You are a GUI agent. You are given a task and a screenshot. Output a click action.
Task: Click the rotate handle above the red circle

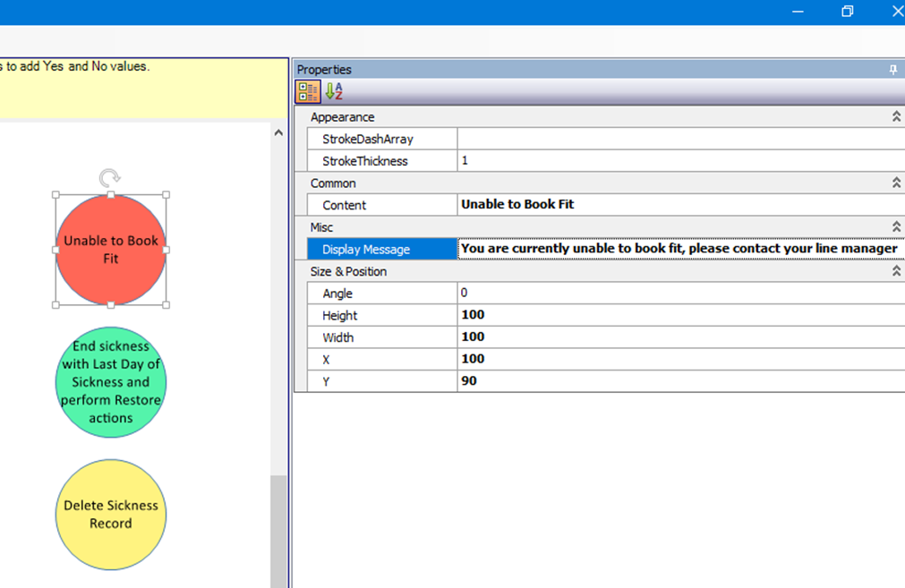(x=110, y=177)
